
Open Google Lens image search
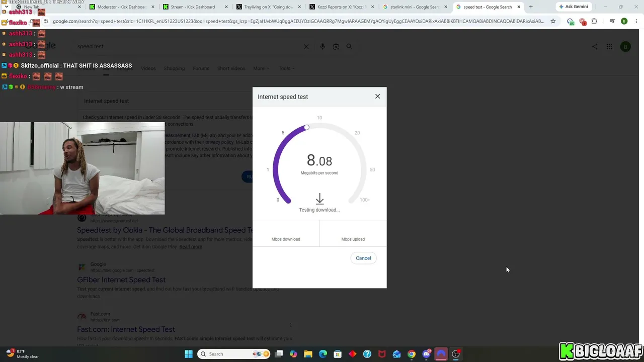tap(336, 46)
